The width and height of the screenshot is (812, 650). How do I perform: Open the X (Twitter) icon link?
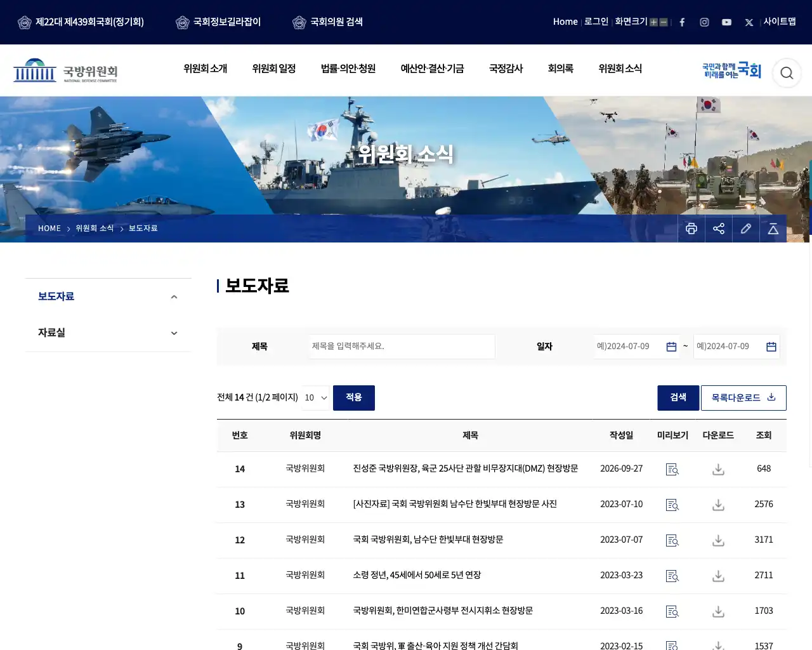point(749,22)
